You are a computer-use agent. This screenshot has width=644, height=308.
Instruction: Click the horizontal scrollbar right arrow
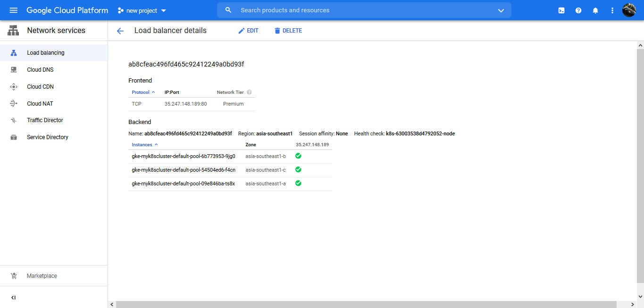(x=633, y=304)
